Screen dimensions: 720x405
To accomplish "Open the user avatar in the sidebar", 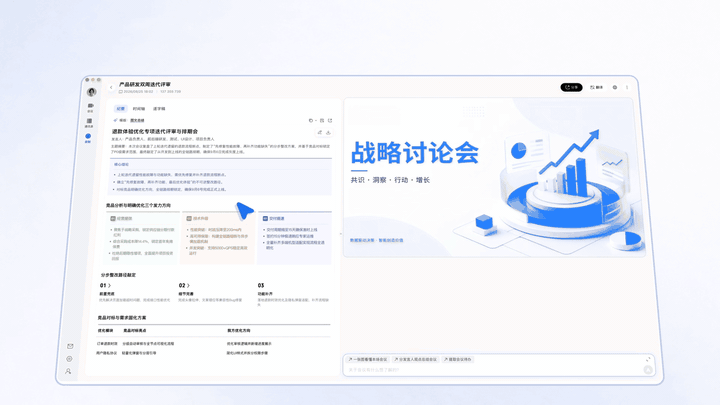I will pos(91,92).
